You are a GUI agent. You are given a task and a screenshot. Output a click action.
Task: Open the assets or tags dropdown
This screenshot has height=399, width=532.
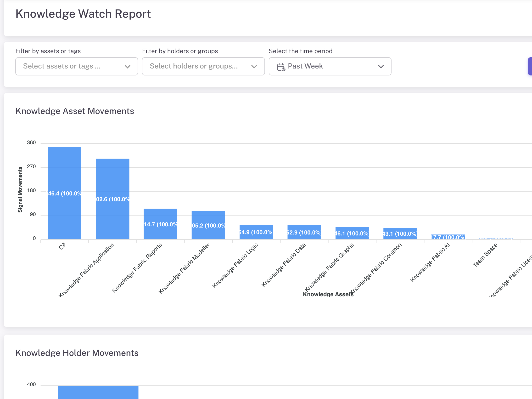click(x=128, y=66)
